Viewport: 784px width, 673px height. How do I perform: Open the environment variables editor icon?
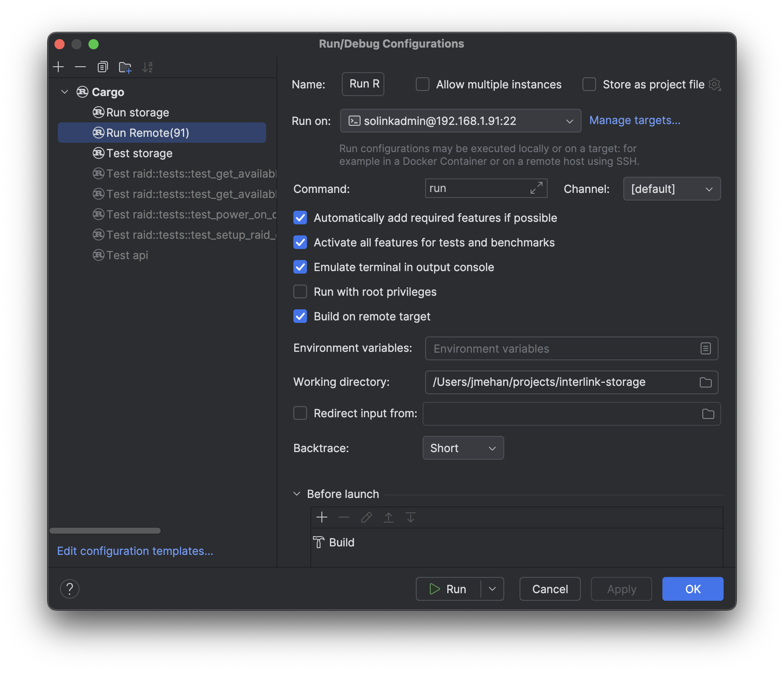pyautogui.click(x=705, y=349)
